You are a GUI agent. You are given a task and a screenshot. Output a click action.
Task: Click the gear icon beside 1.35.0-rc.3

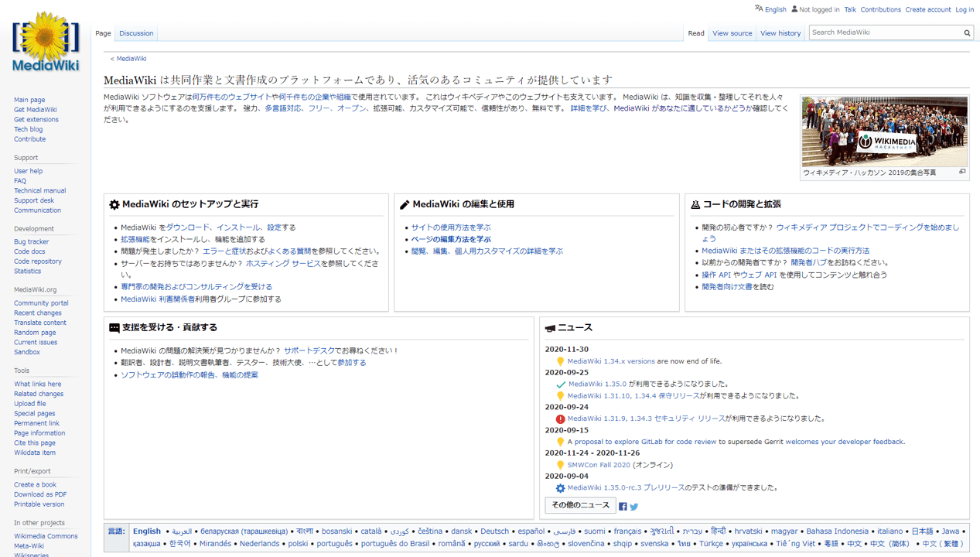(x=560, y=488)
